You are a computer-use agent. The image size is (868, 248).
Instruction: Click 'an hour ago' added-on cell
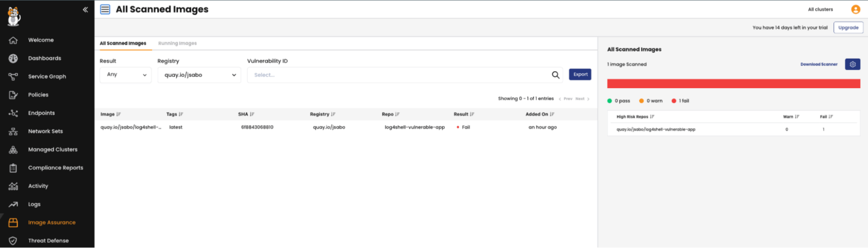tap(542, 127)
